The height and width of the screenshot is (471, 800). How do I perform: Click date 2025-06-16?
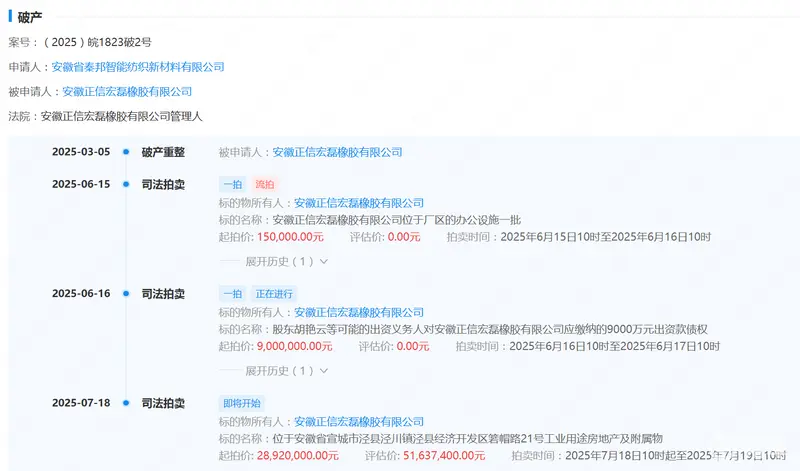(81, 293)
